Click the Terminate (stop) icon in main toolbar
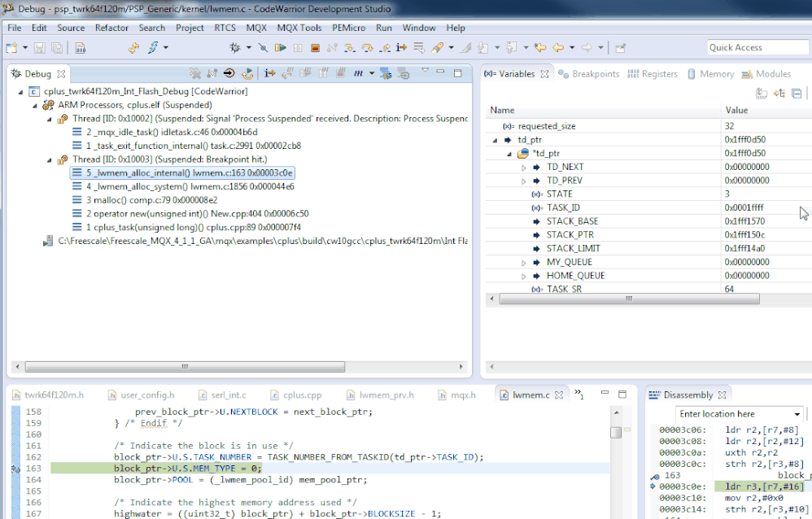Screen dimensions: 812x519 pos(315,48)
